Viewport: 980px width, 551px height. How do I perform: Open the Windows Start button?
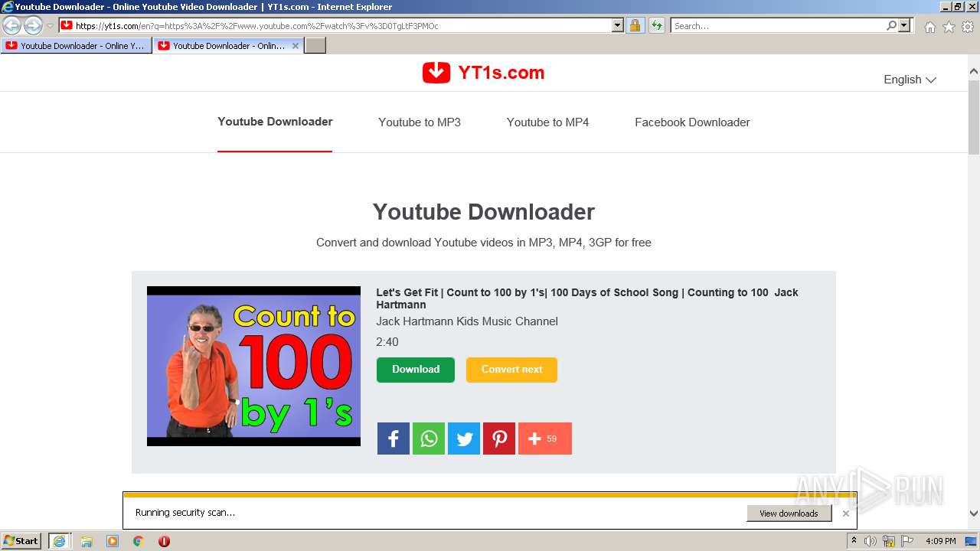pos(21,541)
